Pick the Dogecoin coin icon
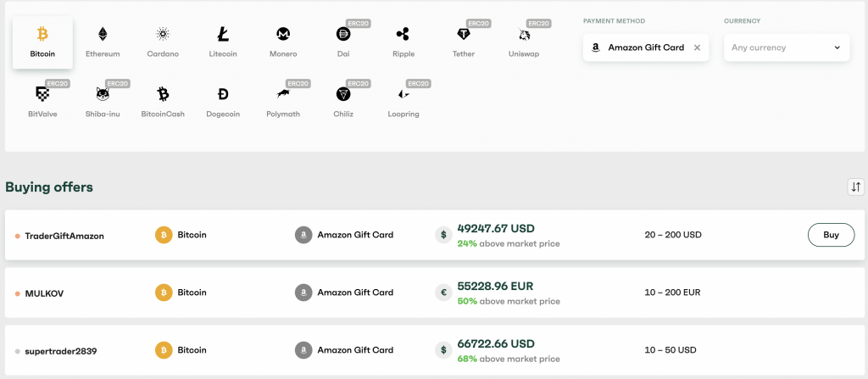Image resolution: width=868 pixels, height=379 pixels. (x=223, y=94)
